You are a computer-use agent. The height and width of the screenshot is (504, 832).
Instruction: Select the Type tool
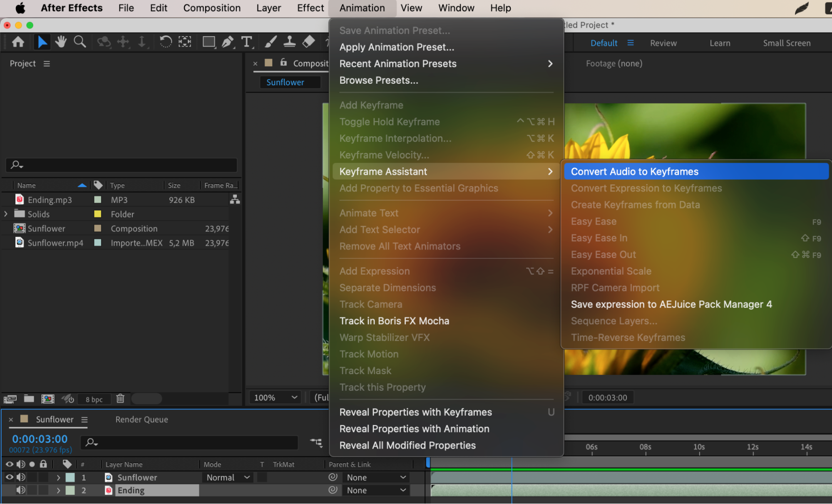(247, 42)
